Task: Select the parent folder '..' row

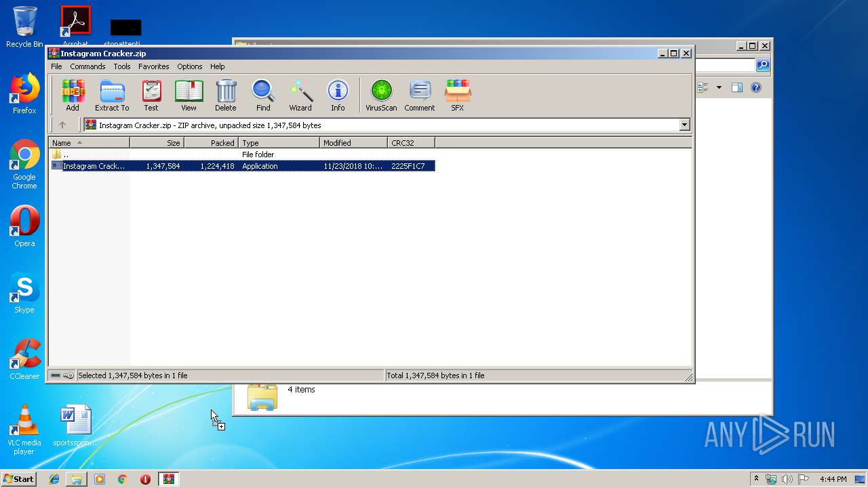Action: pos(243,155)
